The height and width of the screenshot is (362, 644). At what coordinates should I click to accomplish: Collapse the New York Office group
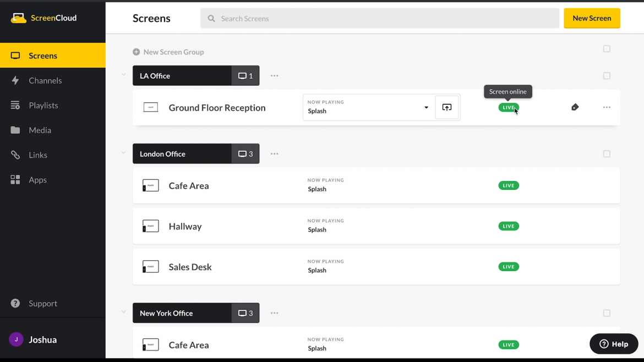(123, 312)
